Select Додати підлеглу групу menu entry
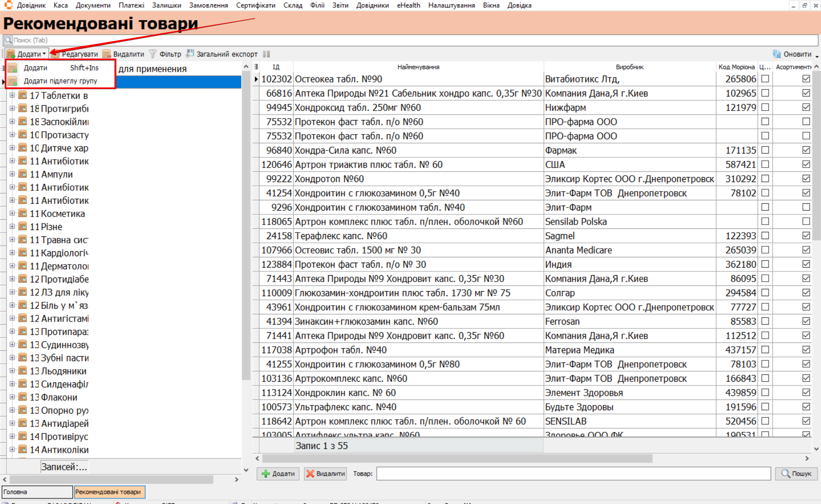The image size is (821, 504). (x=60, y=81)
